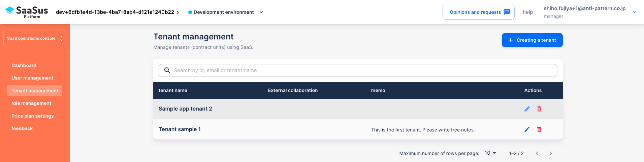This screenshot has height=162, width=644.
Task: Click the SaaSus Platform logo
Action: (x=26, y=12)
